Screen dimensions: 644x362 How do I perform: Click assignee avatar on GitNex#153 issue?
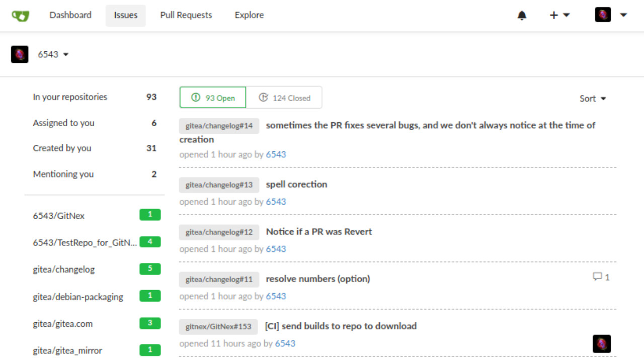tap(601, 344)
